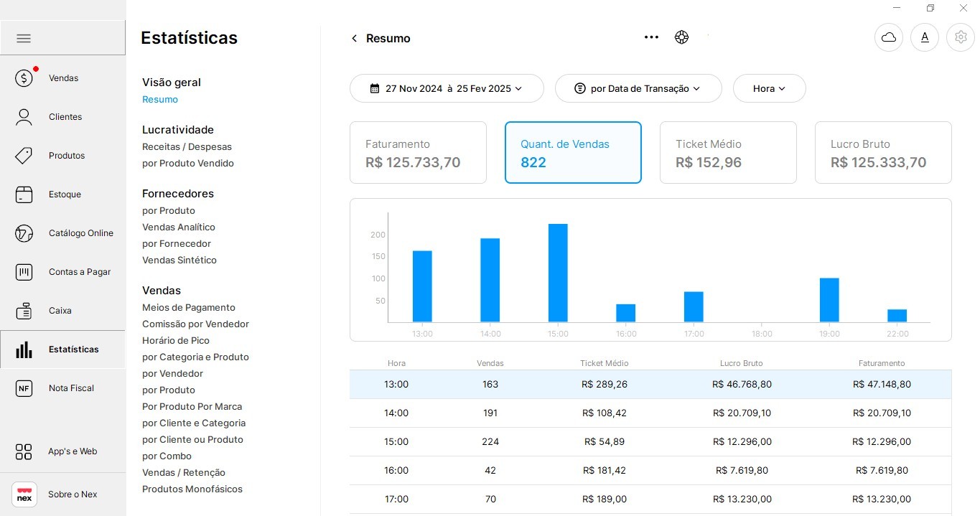Click the R$ 181,42 ticket médio cell

click(605, 470)
